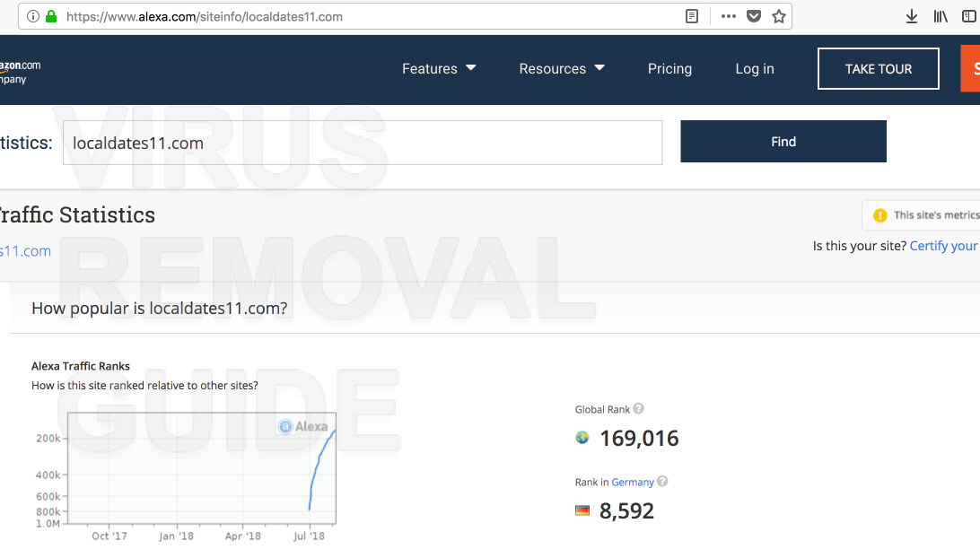The height and width of the screenshot is (558, 980).
Task: Click the Certify your site link
Action: [x=944, y=246]
